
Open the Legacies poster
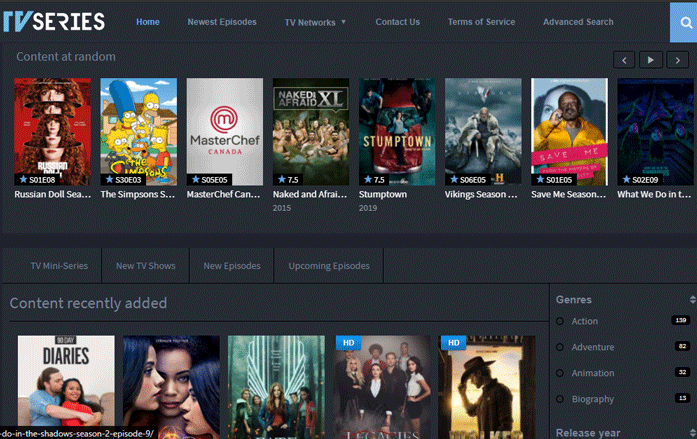(382, 387)
